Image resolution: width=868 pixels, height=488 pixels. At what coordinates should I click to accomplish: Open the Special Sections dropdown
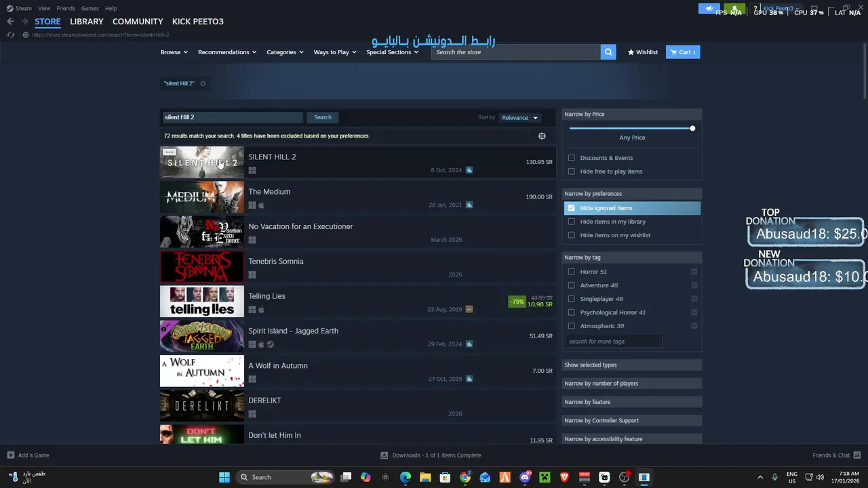(x=392, y=52)
